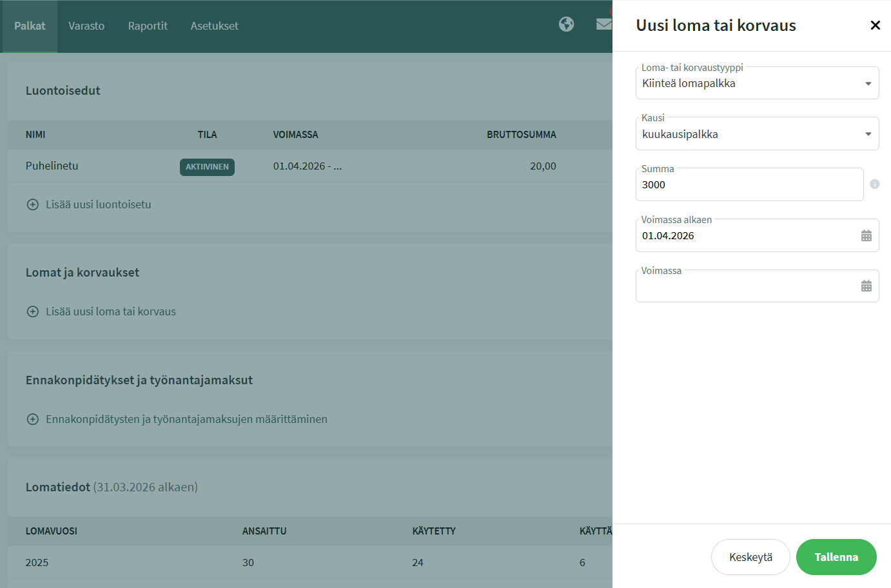Click into the Summa input field
Screen dimensions: 891x588
pyautogui.click(x=748, y=185)
